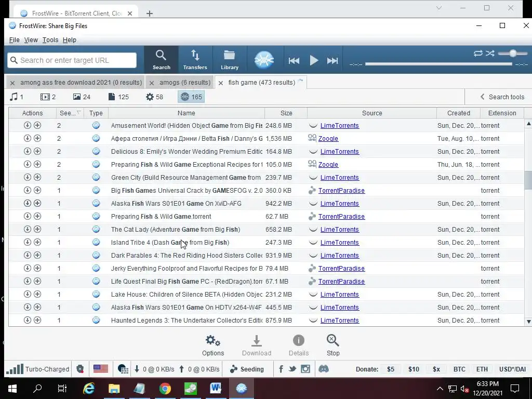
Task: Download Amusement World torrent via arrow icon
Action: (28, 125)
